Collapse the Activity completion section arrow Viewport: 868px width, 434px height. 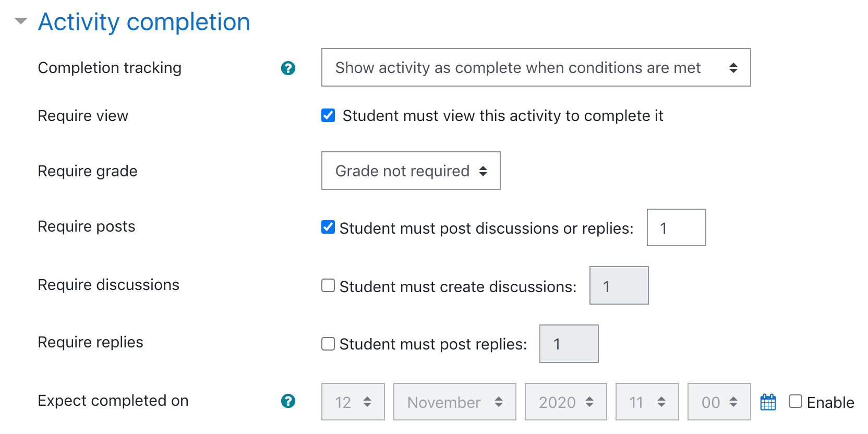pos(21,21)
